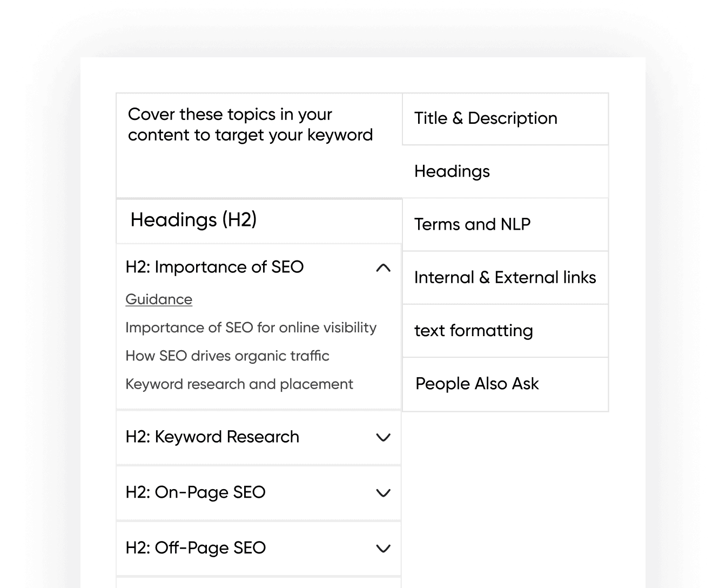
Task: Click the H2: On-Page SEO heading
Action: point(196,492)
